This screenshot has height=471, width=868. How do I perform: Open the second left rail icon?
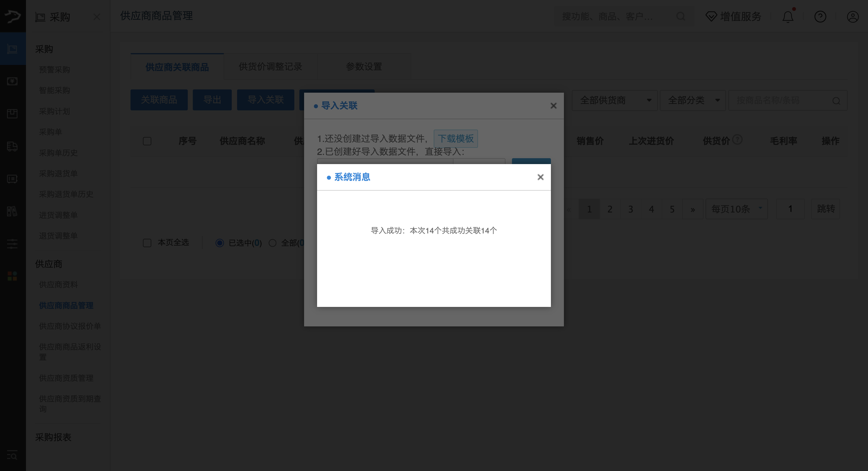[12, 81]
